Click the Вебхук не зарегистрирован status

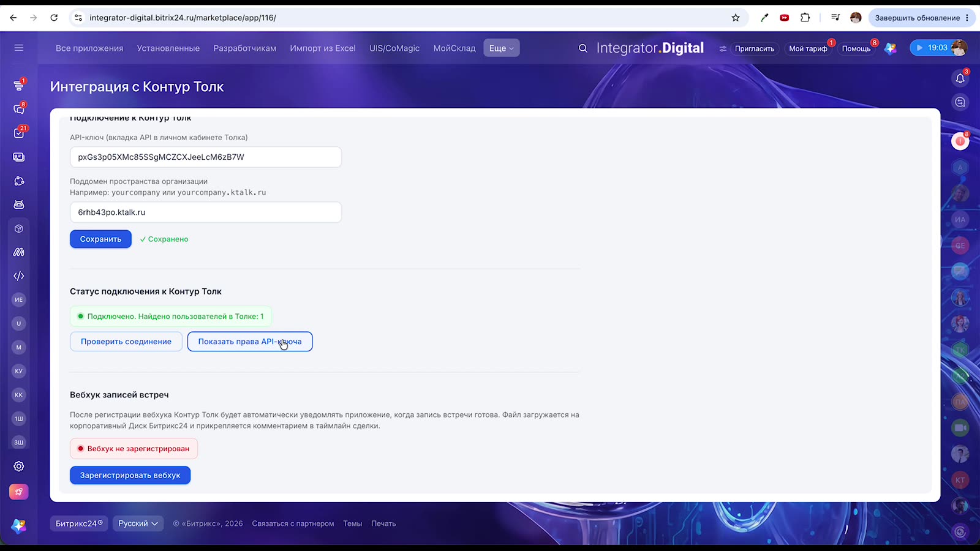[x=134, y=448]
